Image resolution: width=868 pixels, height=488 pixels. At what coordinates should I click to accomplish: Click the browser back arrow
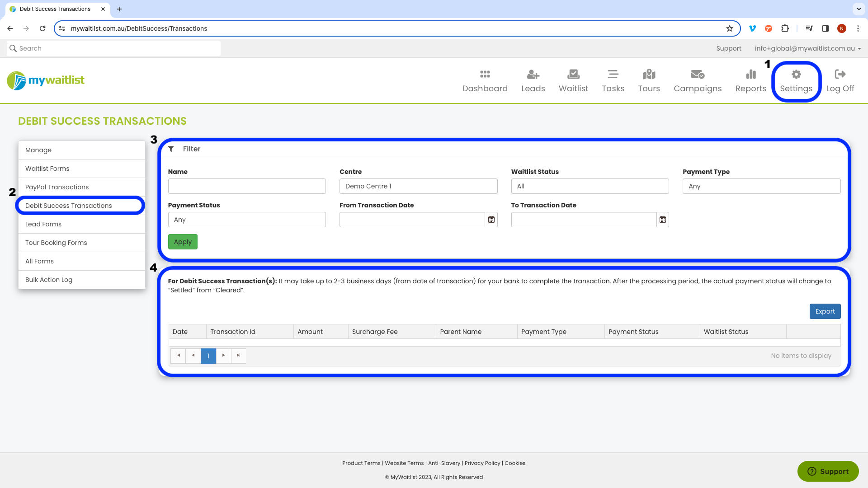click(x=10, y=28)
